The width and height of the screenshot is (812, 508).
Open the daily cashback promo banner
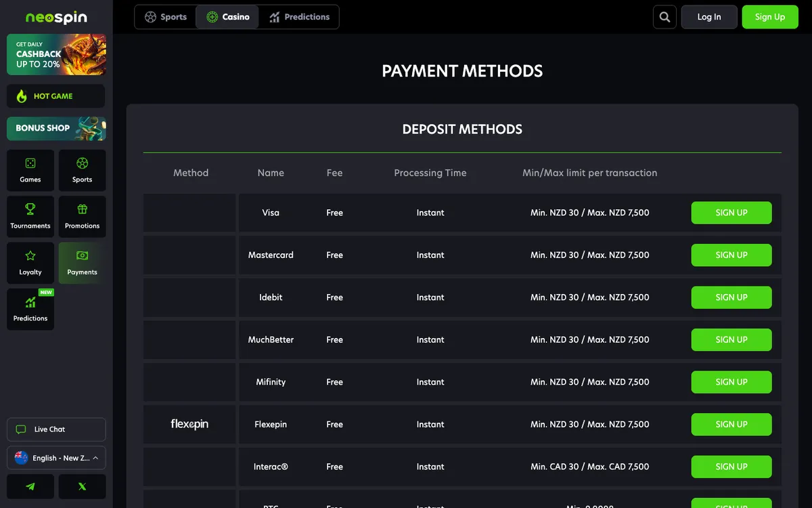pos(56,54)
